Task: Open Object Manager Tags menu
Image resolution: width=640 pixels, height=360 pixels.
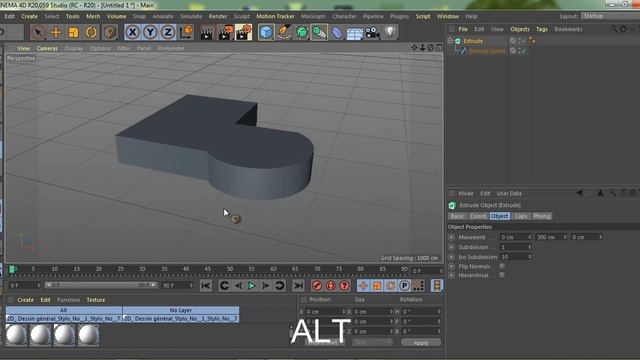Action: [x=542, y=29]
